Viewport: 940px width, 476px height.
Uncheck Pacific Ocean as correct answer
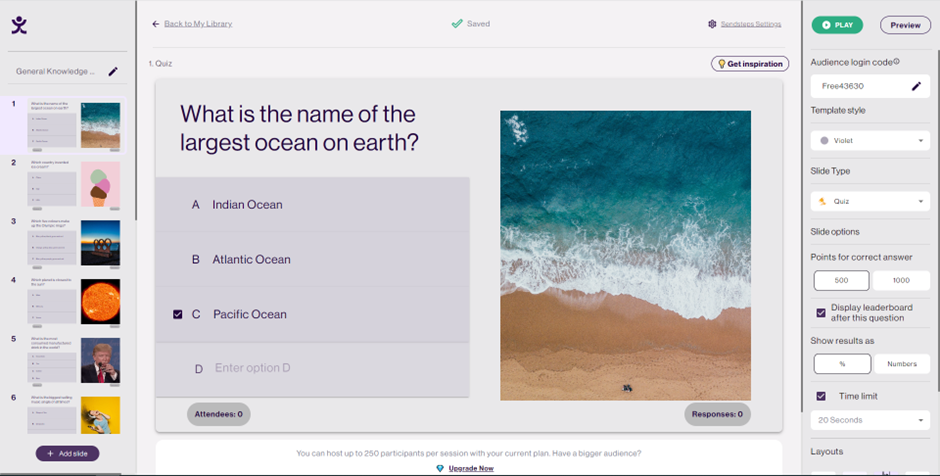(177, 314)
